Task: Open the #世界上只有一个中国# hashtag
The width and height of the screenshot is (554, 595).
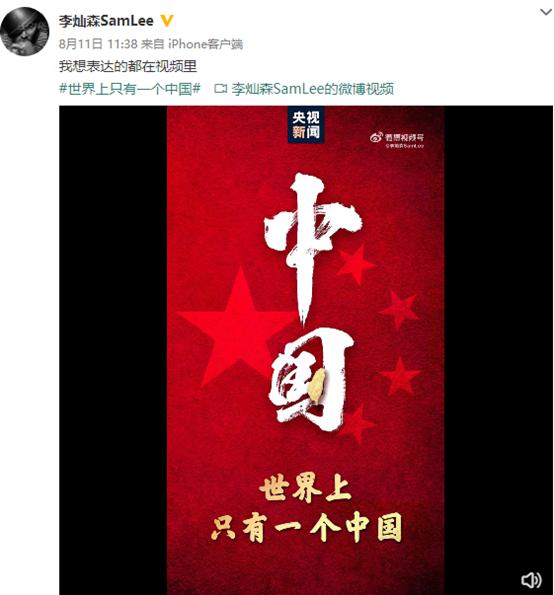Action: pyautogui.click(x=130, y=89)
